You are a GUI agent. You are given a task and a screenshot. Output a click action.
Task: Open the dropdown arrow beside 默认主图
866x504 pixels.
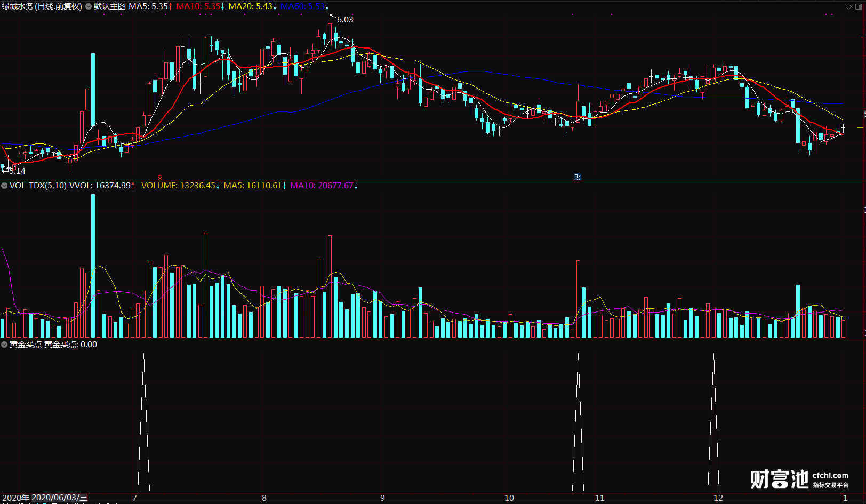(x=89, y=6)
